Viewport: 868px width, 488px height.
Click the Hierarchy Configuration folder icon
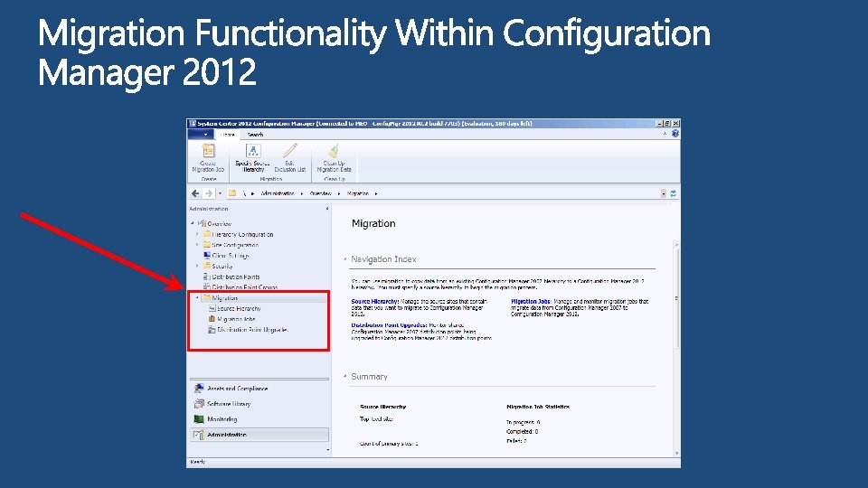tap(207, 234)
